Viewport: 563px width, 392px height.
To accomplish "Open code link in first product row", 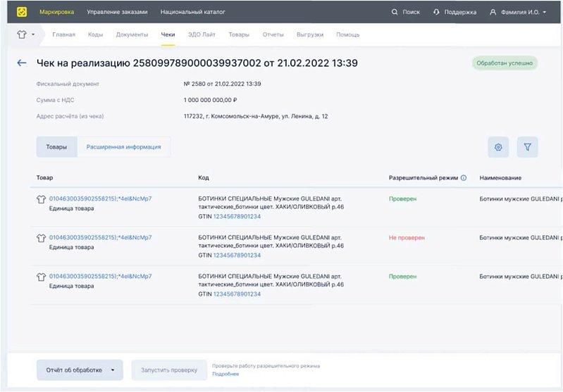I will [101, 198].
